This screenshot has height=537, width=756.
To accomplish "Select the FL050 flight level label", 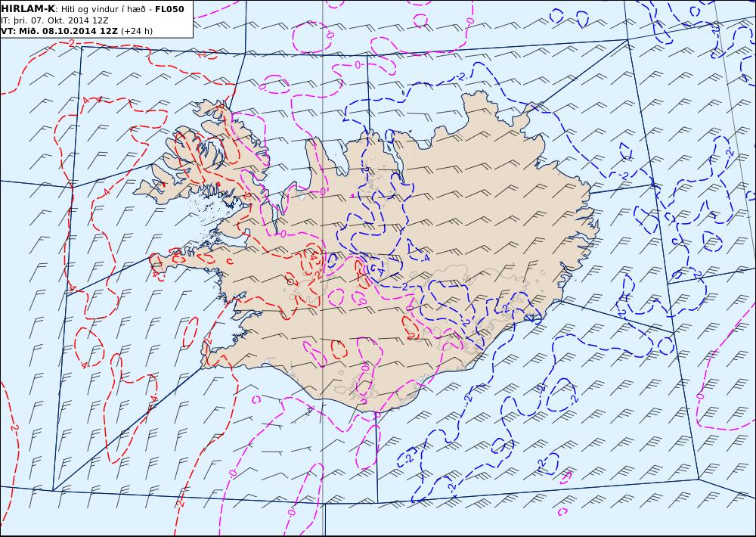I will coord(169,9).
